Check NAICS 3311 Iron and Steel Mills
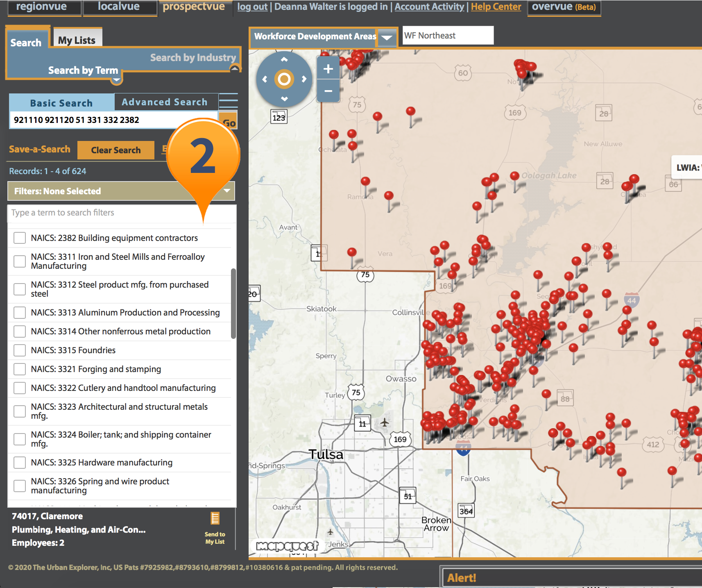 [20, 261]
